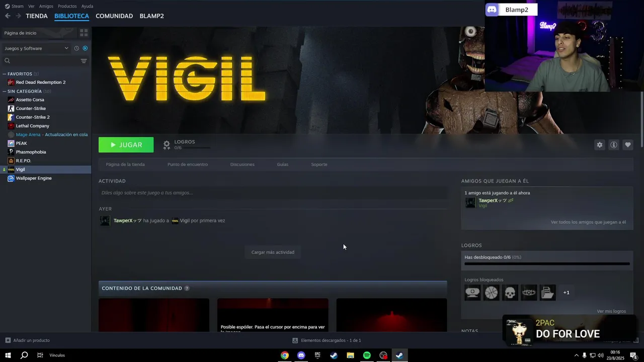Open Guías for Vigil
This screenshot has width=644, height=362.
click(x=283, y=164)
